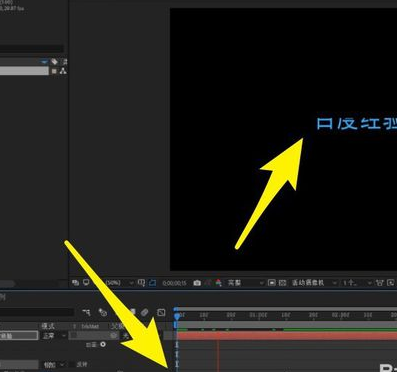Click the show channel RGB color icon

coord(218,283)
